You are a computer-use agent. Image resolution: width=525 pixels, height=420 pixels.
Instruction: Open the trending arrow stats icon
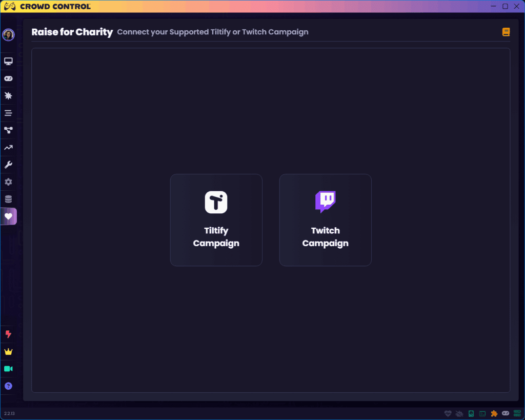(x=8, y=148)
